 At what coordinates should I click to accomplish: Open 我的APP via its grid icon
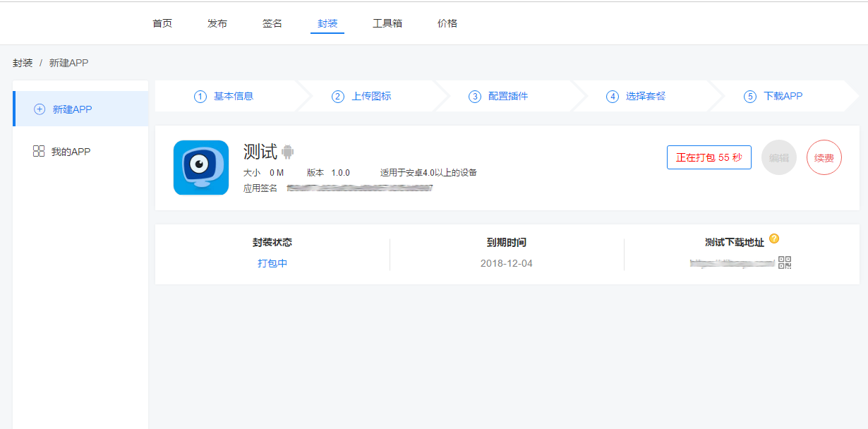39,151
